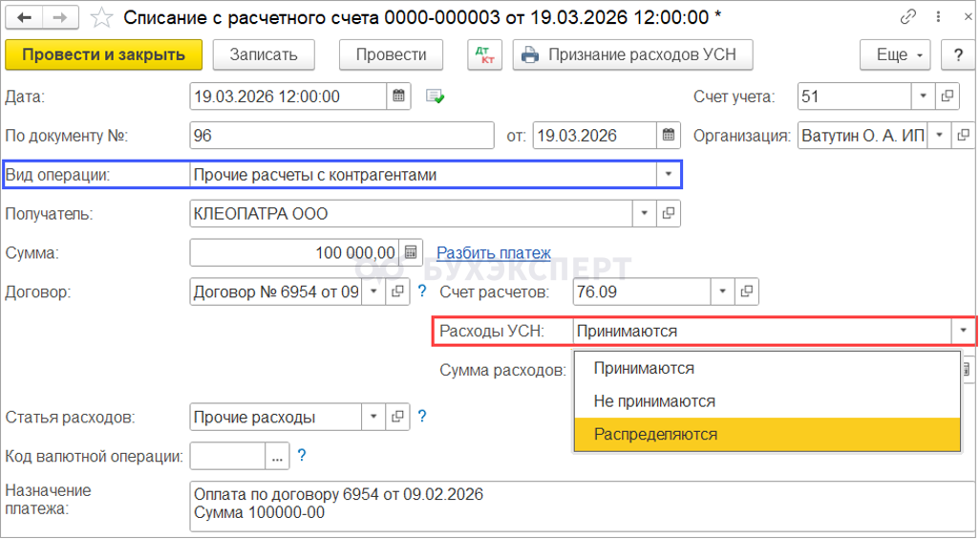The image size is (980, 539).
Task: Open help with the ? button
Action: click(958, 55)
